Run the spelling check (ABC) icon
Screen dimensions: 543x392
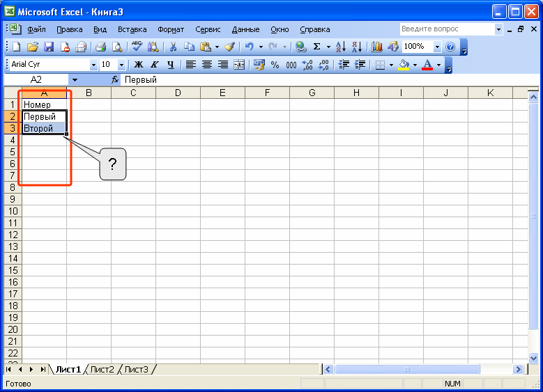click(137, 47)
